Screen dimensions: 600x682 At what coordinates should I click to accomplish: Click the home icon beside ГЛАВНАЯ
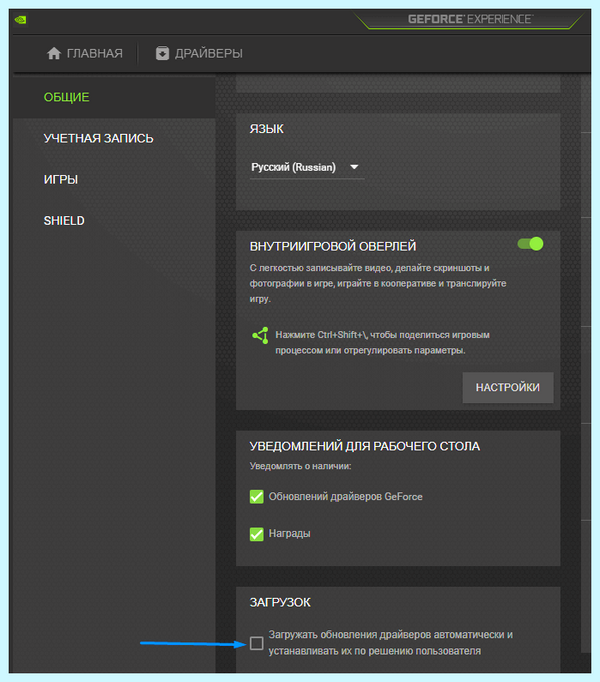click(x=54, y=53)
